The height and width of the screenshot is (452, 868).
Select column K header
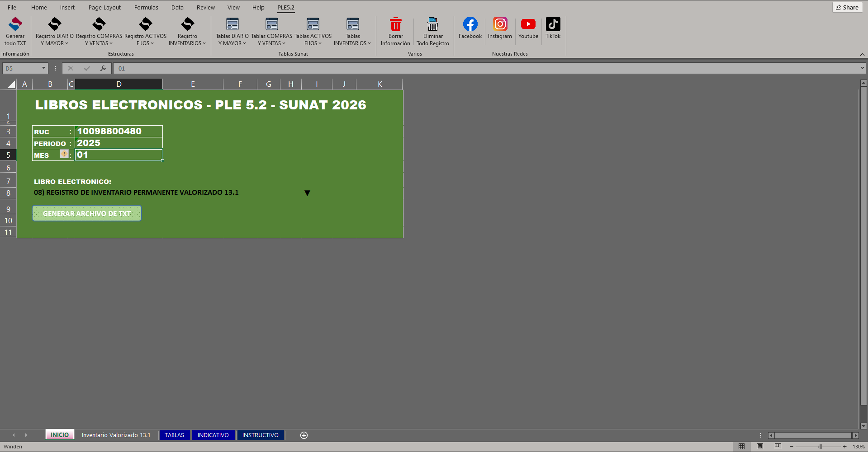pos(379,84)
